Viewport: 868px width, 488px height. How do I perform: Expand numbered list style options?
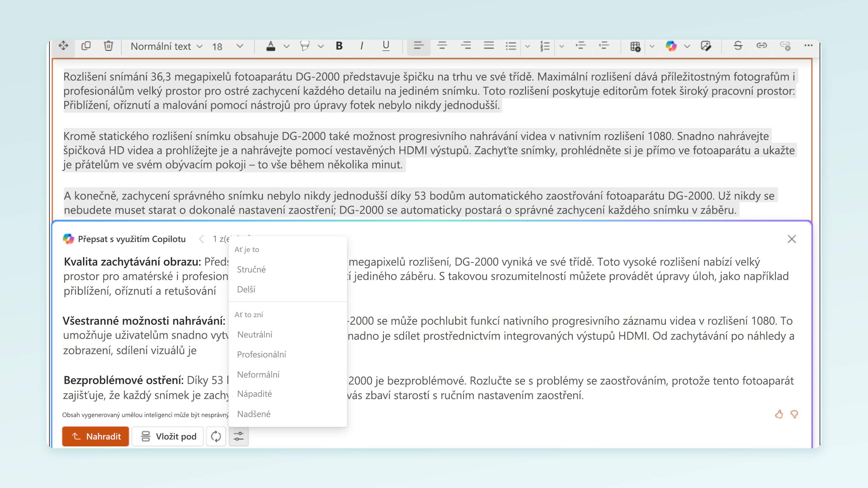pos(562,46)
